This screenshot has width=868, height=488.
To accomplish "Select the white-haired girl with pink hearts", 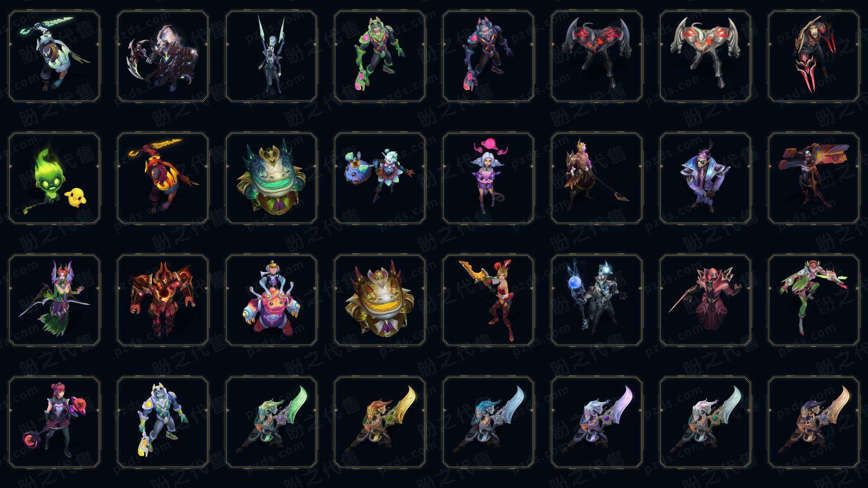I will click(488, 178).
